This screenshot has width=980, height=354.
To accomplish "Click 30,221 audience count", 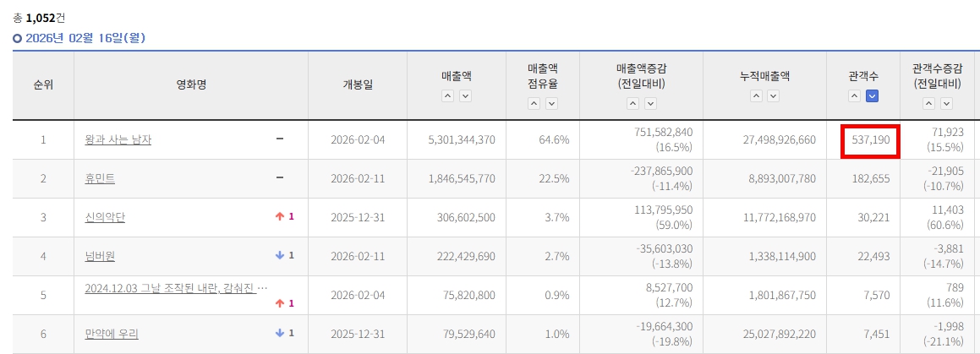I will 874,217.
